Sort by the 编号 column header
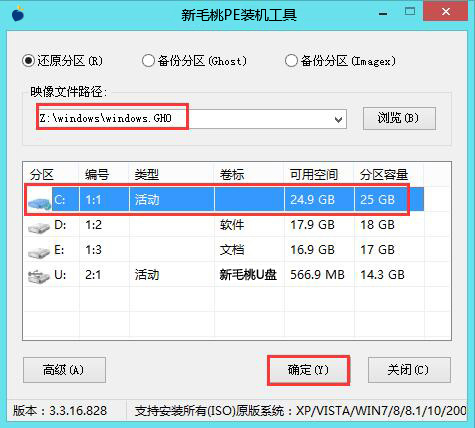This screenshot has width=475, height=428. [x=97, y=174]
